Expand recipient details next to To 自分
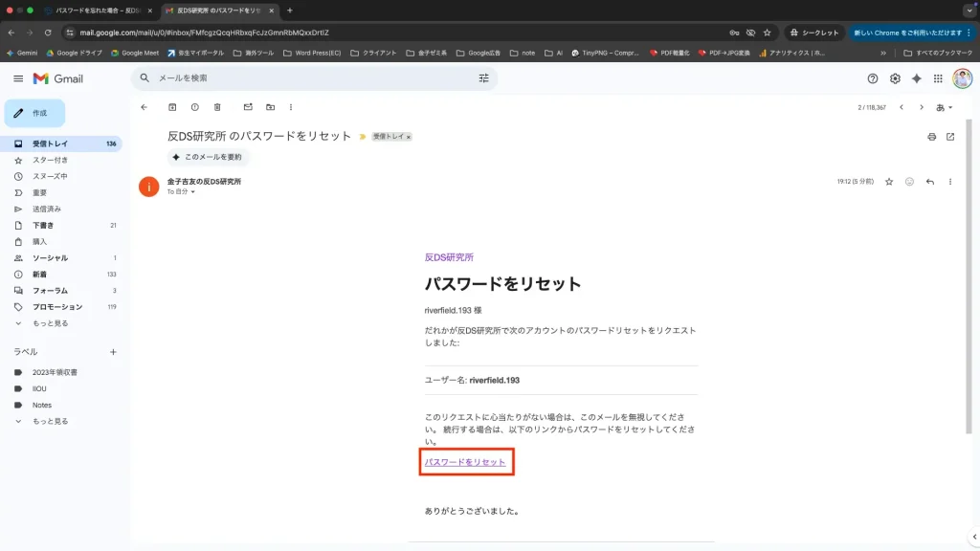 pyautogui.click(x=193, y=192)
